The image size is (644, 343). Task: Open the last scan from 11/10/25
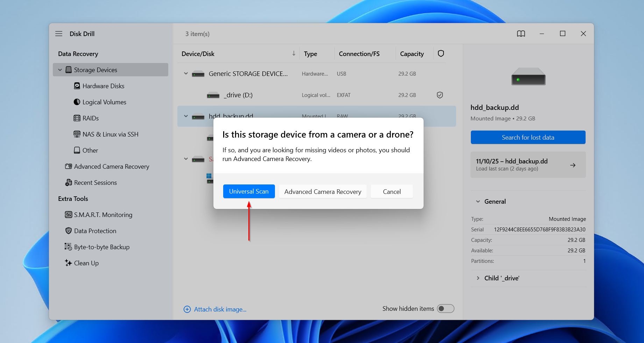coord(528,164)
